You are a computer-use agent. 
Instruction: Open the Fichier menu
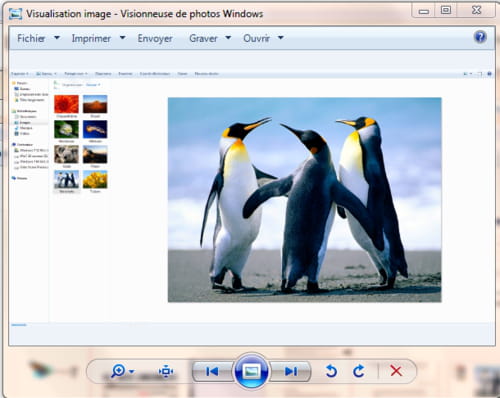coord(38,38)
